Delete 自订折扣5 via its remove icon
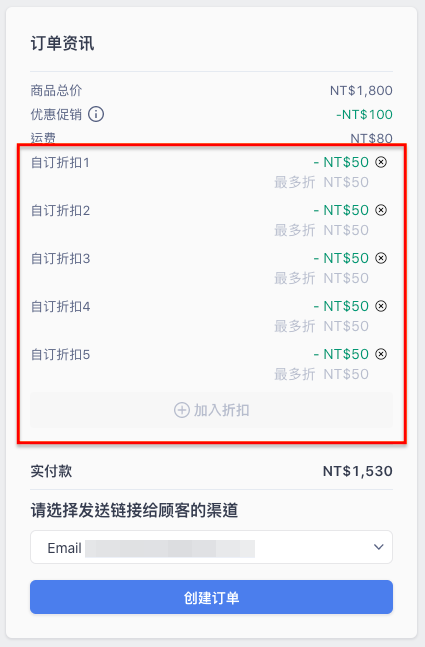The width and height of the screenshot is (425, 647). tap(381, 354)
